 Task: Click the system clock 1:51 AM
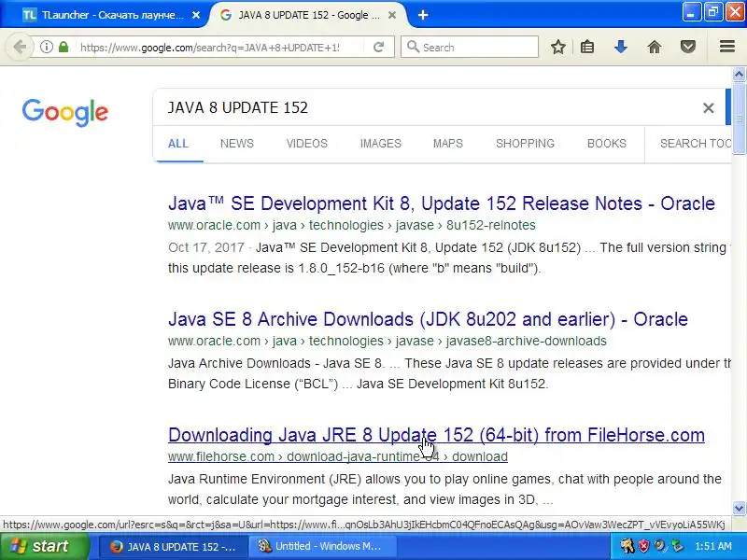(x=713, y=546)
